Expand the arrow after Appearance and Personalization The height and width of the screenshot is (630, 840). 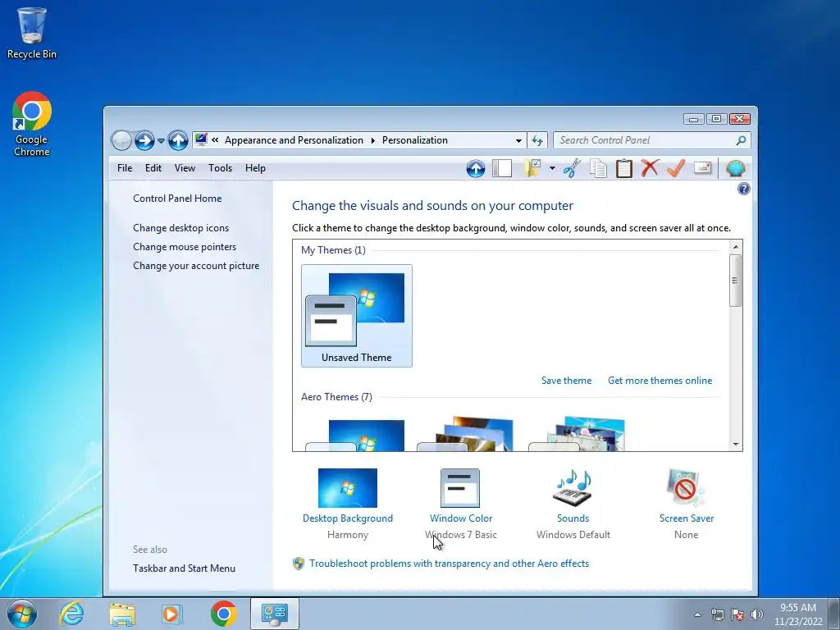tap(373, 140)
